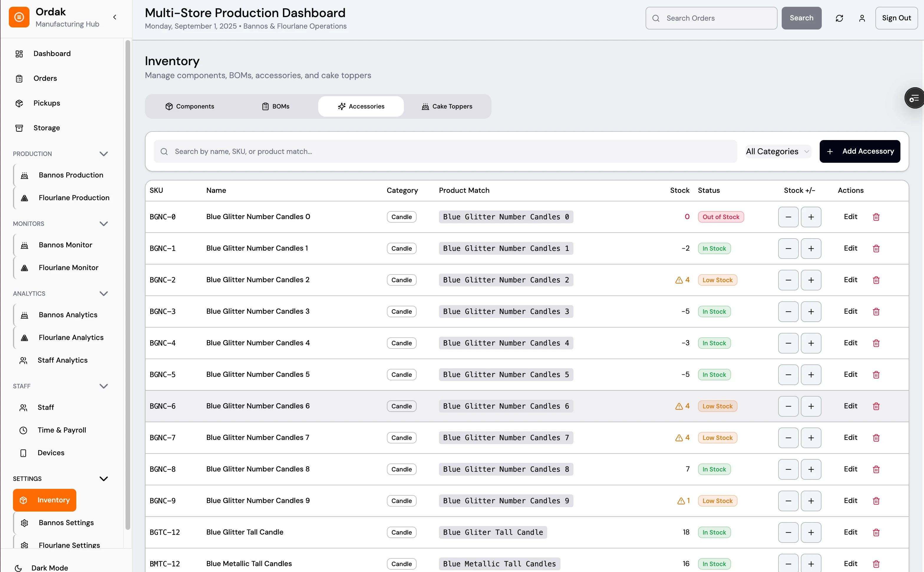Click the Sign Out button
This screenshot has height=572, width=924.
coord(896,18)
